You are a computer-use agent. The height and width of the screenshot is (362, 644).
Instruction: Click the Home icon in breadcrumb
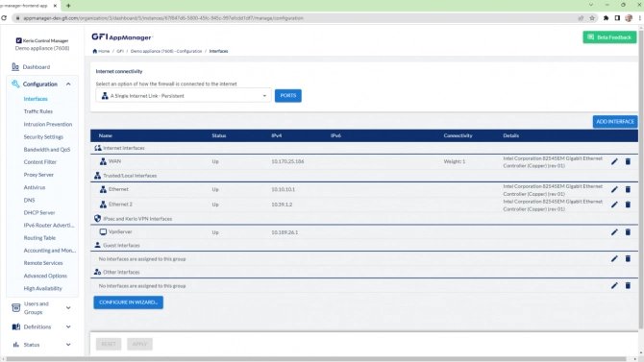pyautogui.click(x=95, y=51)
